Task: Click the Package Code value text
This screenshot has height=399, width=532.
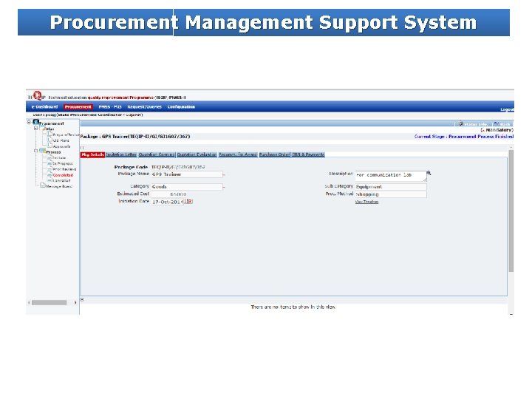Action: [x=178, y=167]
